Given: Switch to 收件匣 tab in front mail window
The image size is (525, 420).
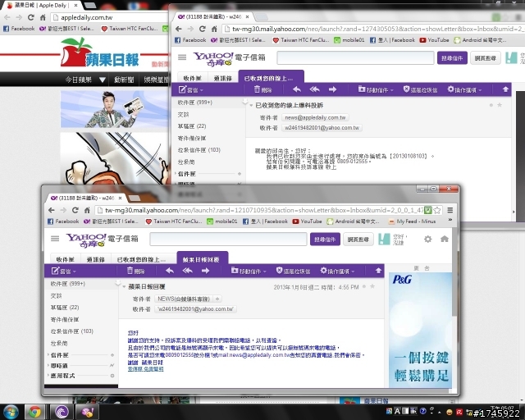Looking at the screenshot, I should [65, 259].
